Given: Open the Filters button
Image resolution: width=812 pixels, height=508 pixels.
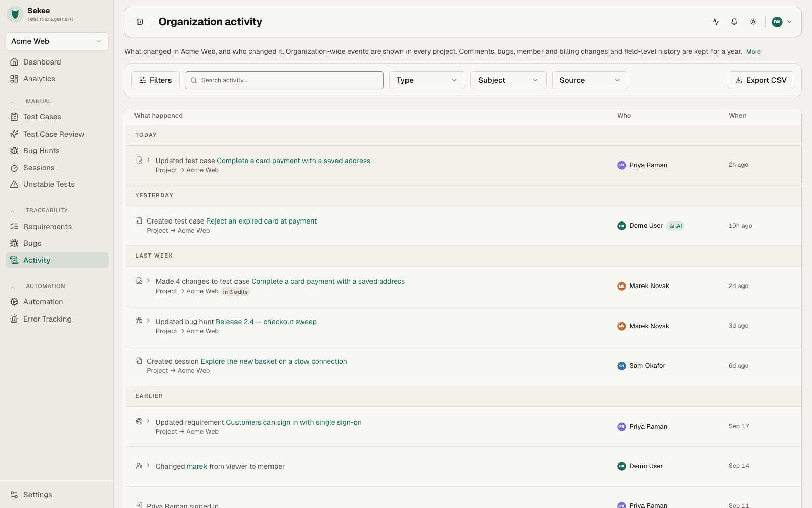Looking at the screenshot, I should (x=155, y=80).
